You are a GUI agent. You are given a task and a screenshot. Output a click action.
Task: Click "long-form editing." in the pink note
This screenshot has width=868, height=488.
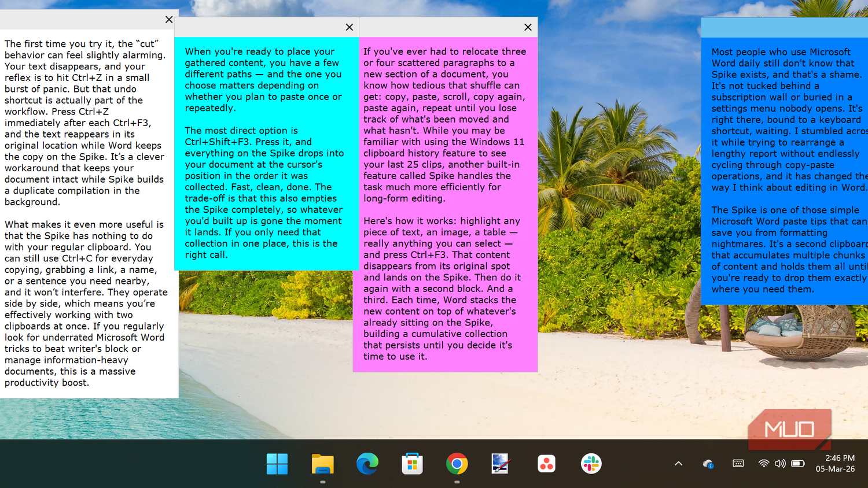pos(404,198)
